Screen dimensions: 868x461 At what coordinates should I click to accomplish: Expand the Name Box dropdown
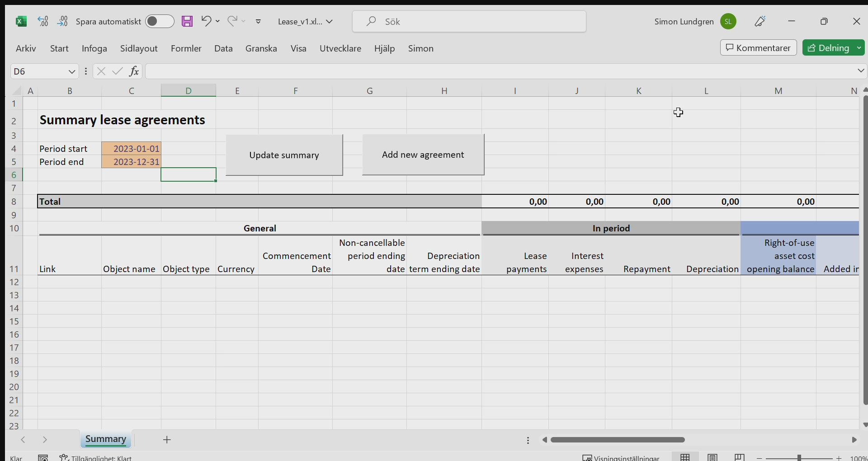tap(71, 71)
